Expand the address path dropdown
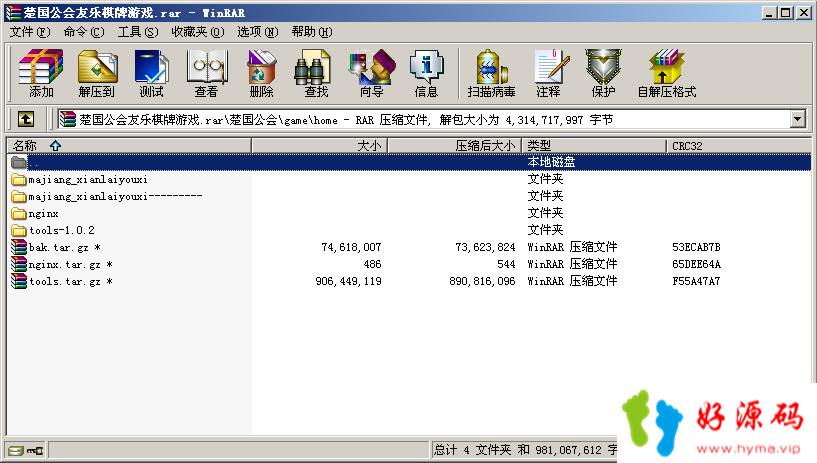 (797, 119)
